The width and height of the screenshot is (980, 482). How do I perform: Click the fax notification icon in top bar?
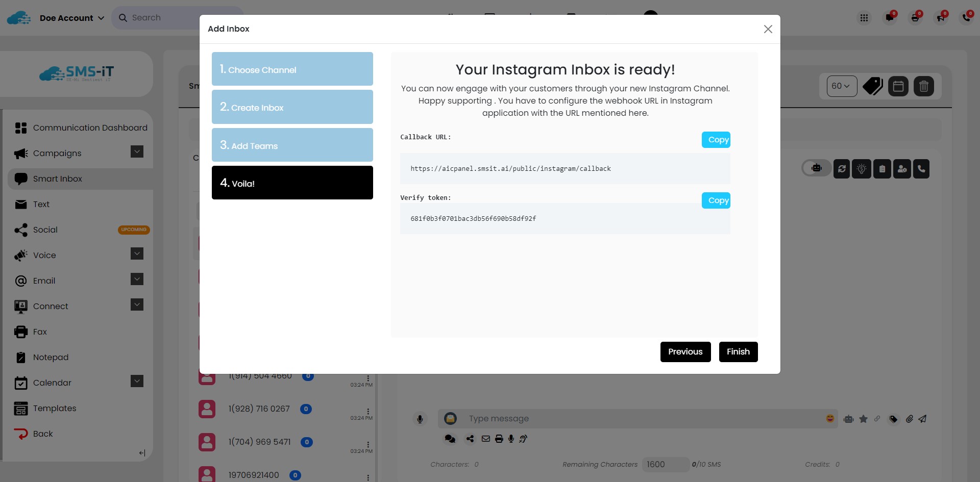pos(916,17)
